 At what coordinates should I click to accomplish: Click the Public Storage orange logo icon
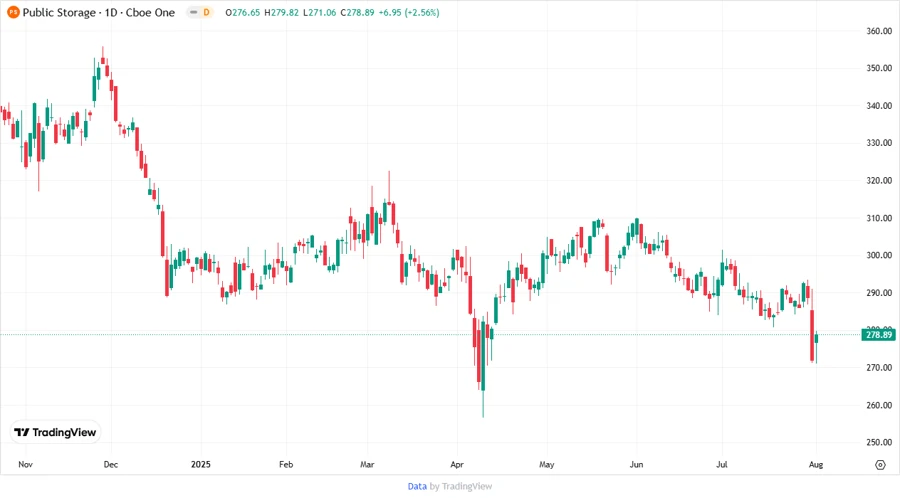(13, 12)
